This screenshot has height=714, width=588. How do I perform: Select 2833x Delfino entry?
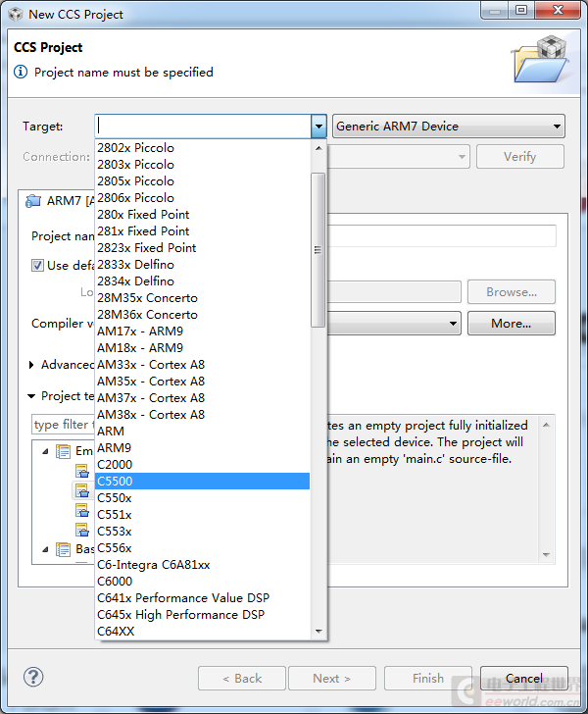[203, 265]
